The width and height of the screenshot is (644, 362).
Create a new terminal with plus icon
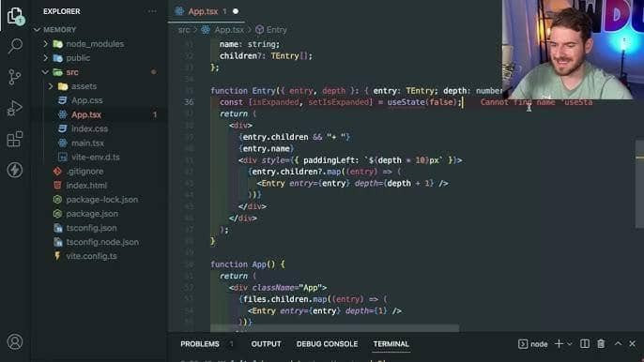(x=559, y=343)
